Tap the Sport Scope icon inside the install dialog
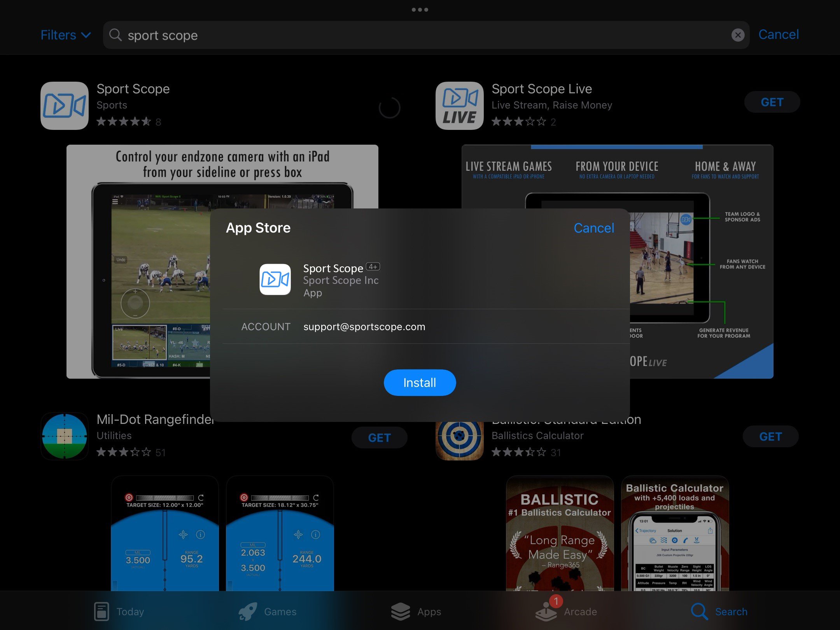Screen dimensions: 840x630 click(275, 280)
